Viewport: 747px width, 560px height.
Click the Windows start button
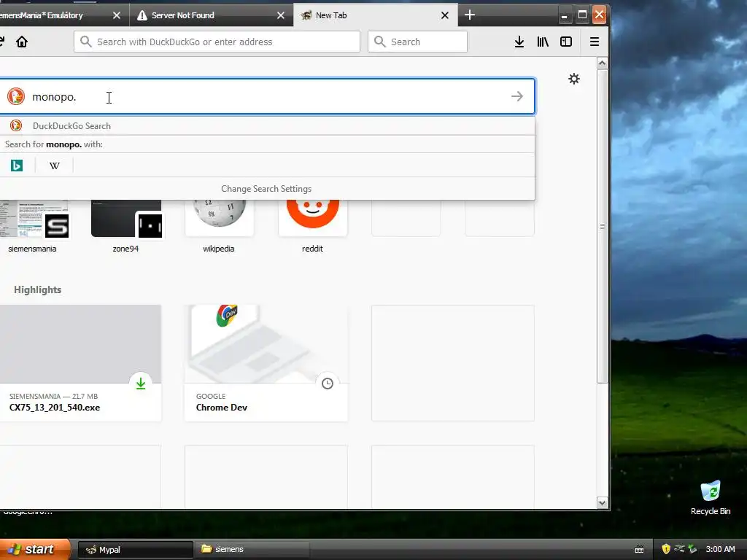(34, 549)
